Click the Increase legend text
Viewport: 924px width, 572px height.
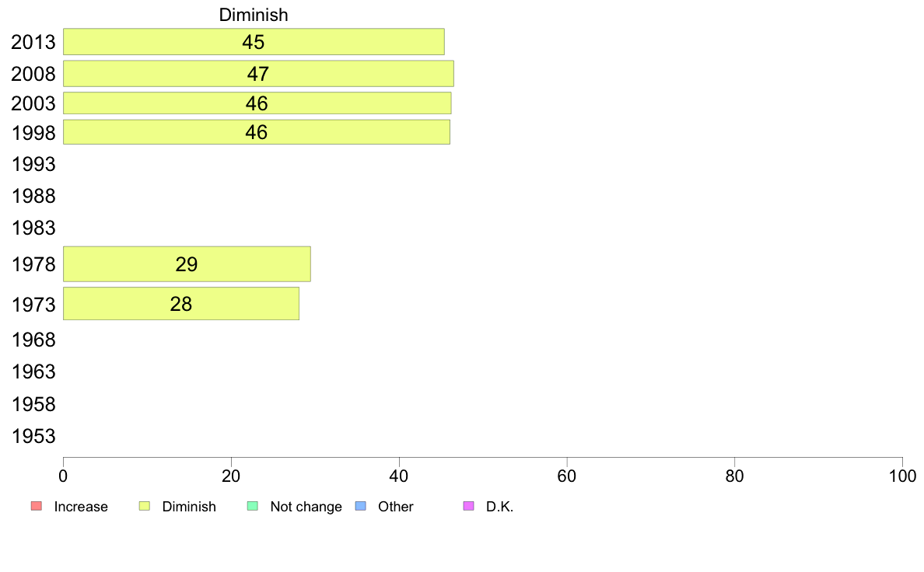[81, 507]
